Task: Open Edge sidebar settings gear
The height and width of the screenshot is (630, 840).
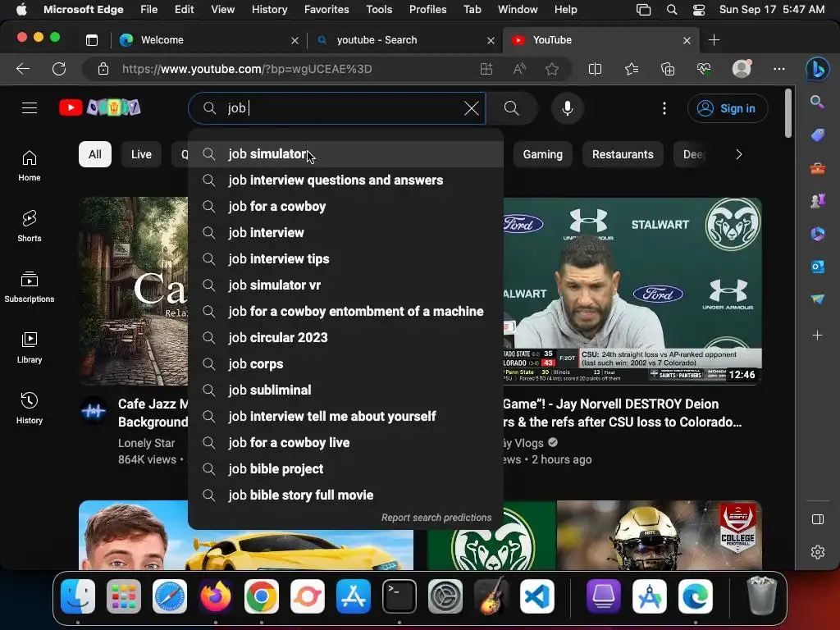Action: [818, 552]
